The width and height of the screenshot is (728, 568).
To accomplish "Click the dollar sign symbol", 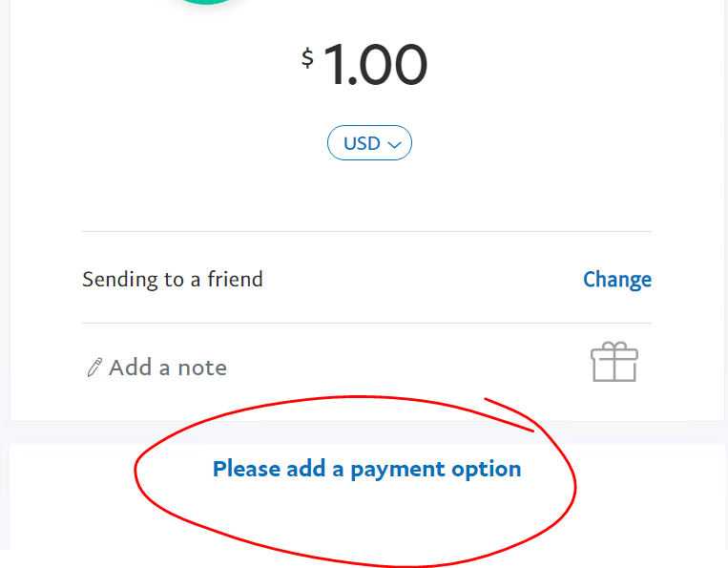I will 307,58.
